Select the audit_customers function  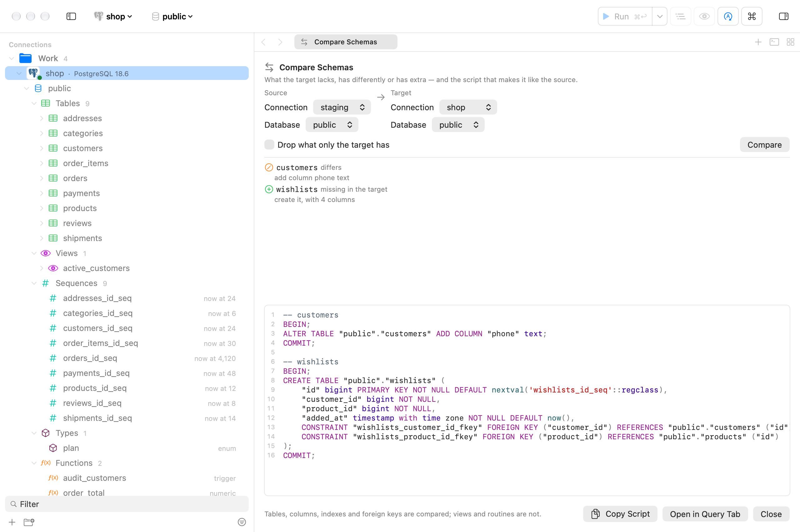[x=127, y=478]
